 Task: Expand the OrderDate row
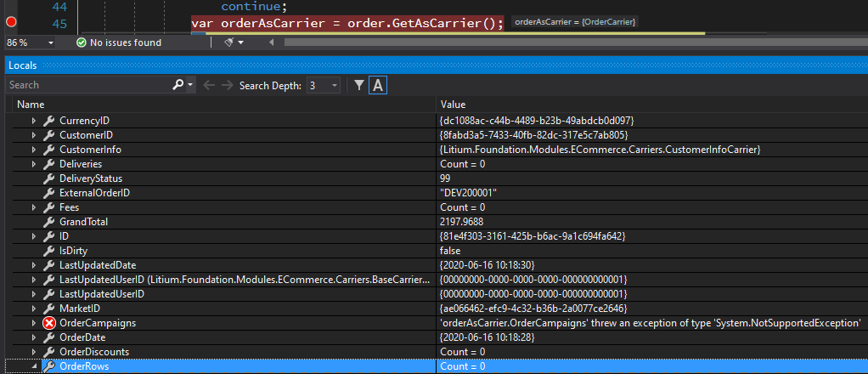coord(34,337)
